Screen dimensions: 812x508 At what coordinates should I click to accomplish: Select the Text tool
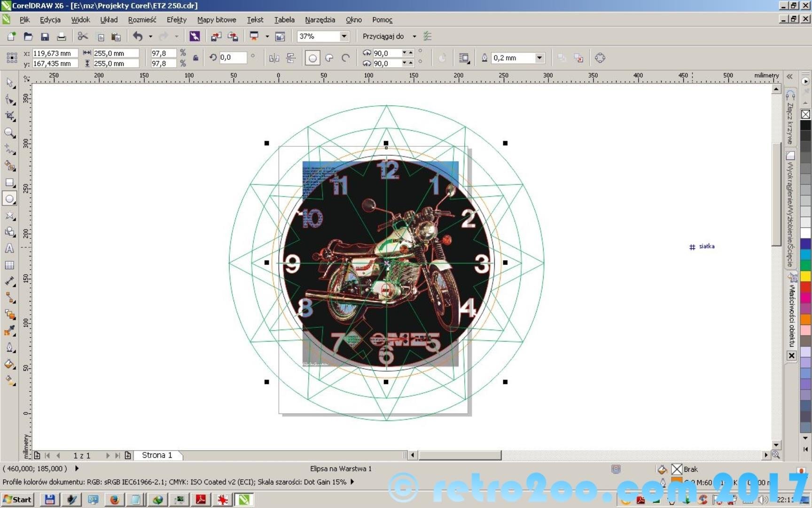9,248
